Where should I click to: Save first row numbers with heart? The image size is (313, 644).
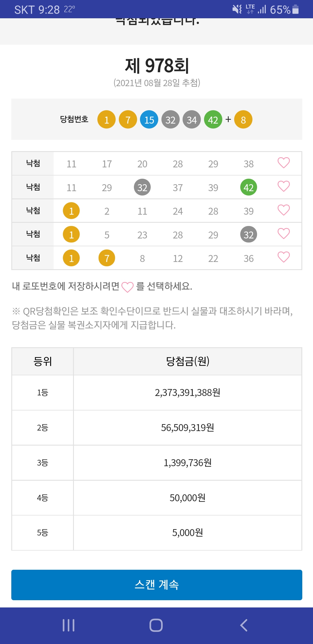[x=283, y=163]
